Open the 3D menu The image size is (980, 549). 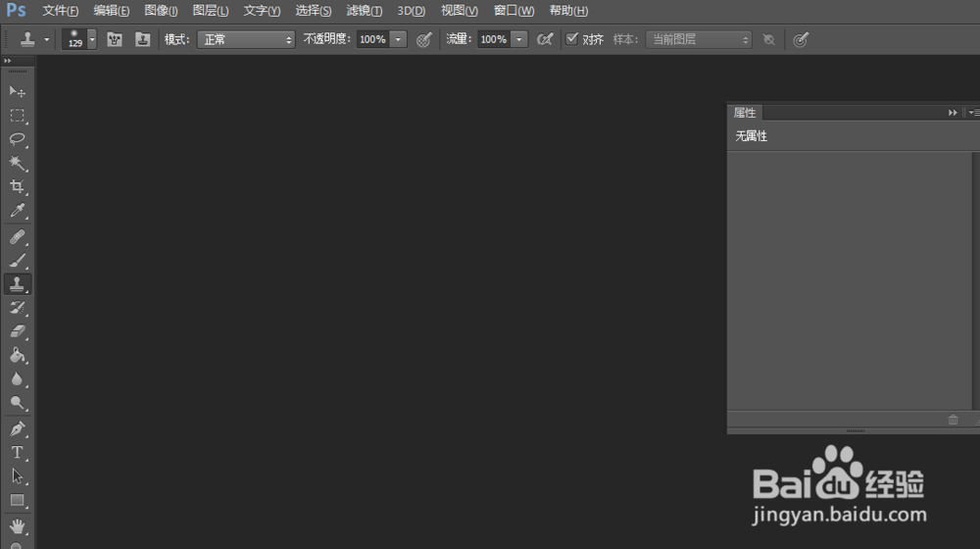(412, 11)
